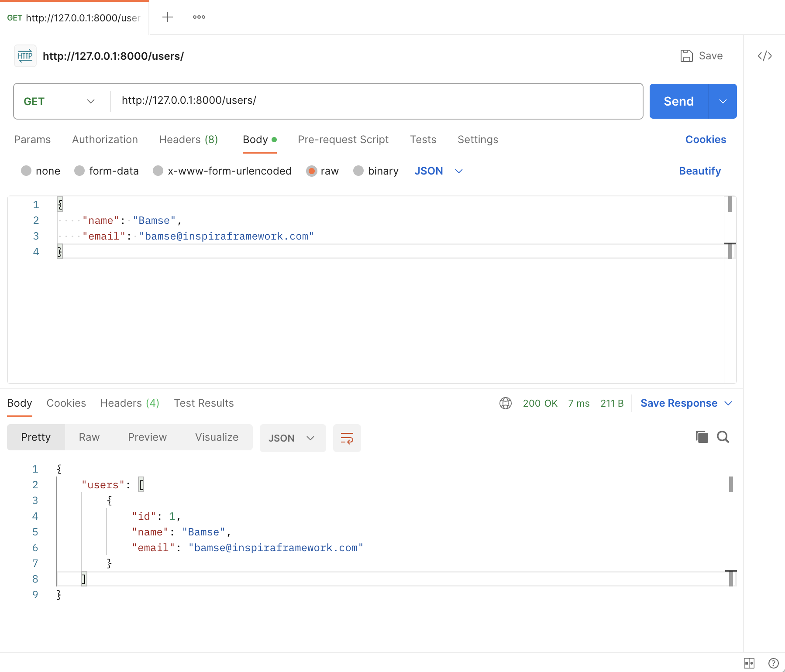Open the Pre-request Script tab
The image size is (785, 672).
pyautogui.click(x=343, y=140)
